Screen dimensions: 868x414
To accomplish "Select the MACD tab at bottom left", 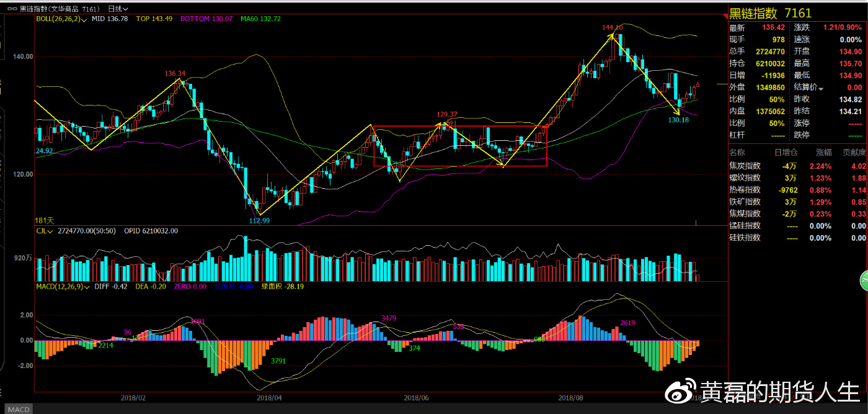I will click(x=19, y=410).
